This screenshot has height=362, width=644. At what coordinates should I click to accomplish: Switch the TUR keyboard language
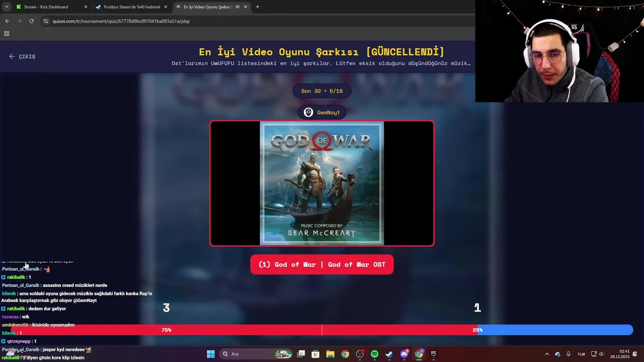coord(581,354)
